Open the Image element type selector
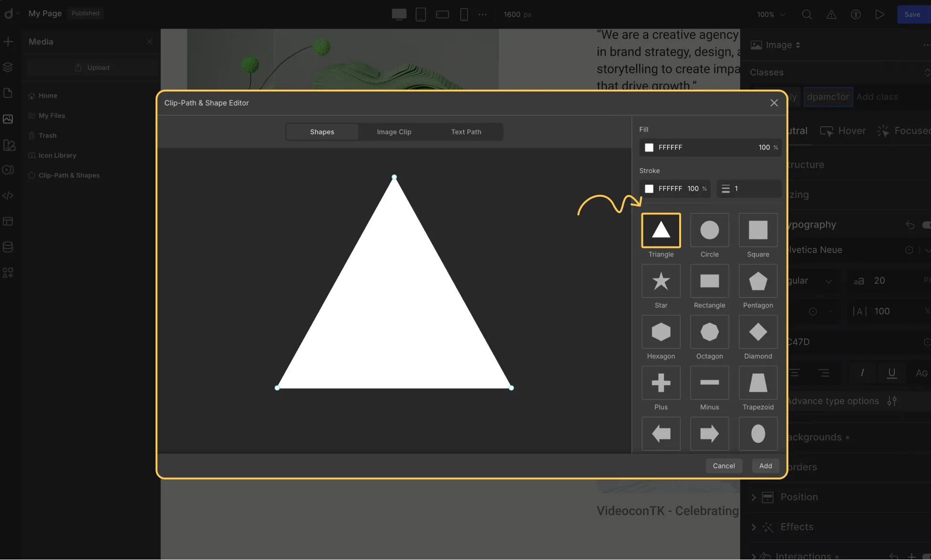Screen dimensions: 931x560 point(776,45)
